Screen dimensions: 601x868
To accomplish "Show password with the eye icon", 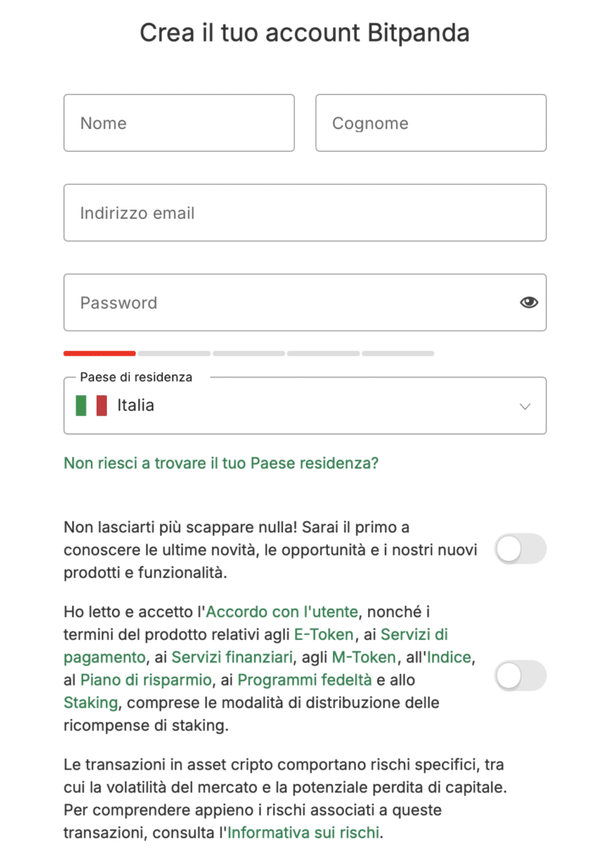I will pos(529,302).
